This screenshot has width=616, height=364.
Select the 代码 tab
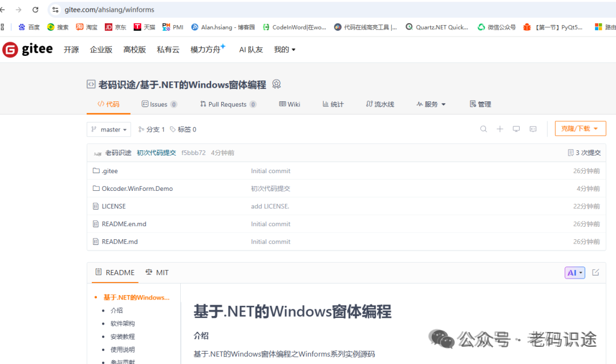point(108,104)
